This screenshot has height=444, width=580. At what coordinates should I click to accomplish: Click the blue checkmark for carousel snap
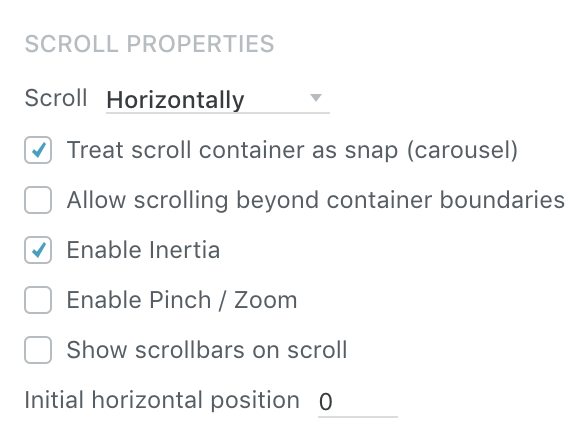[39, 150]
